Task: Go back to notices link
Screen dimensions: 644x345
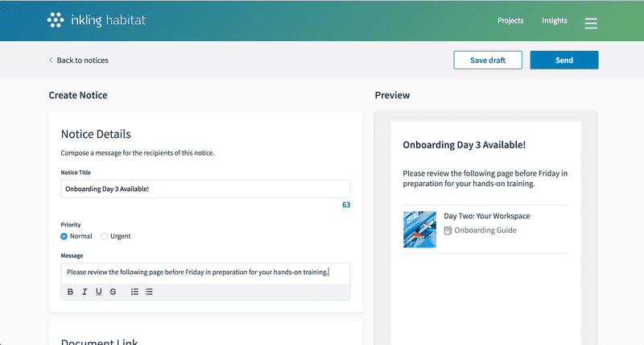Action: coord(78,60)
